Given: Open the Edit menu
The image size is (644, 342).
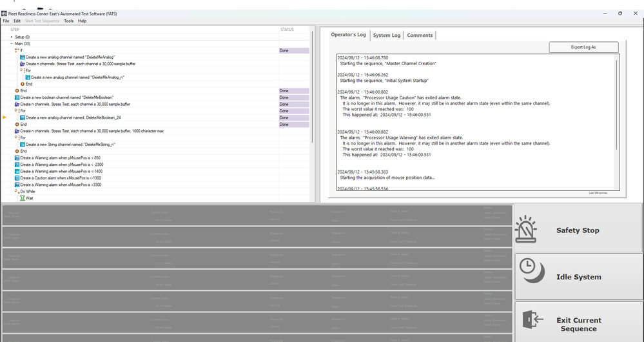Looking at the screenshot, I should (x=17, y=21).
